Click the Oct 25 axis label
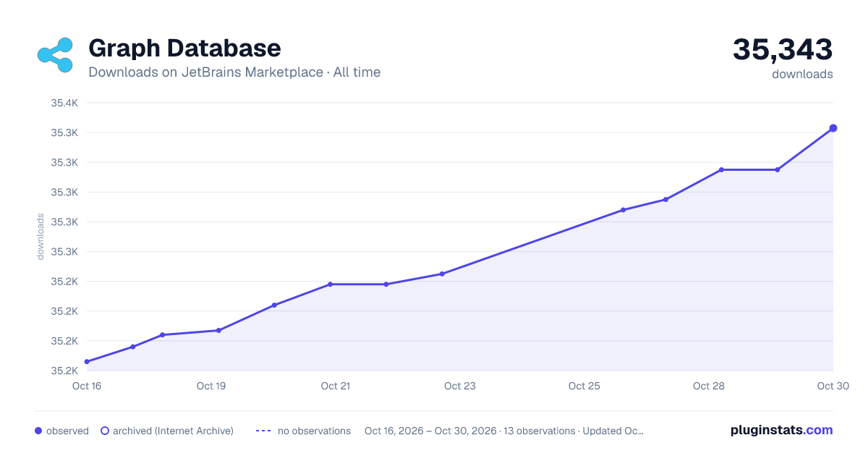The image size is (868, 456). [584, 386]
